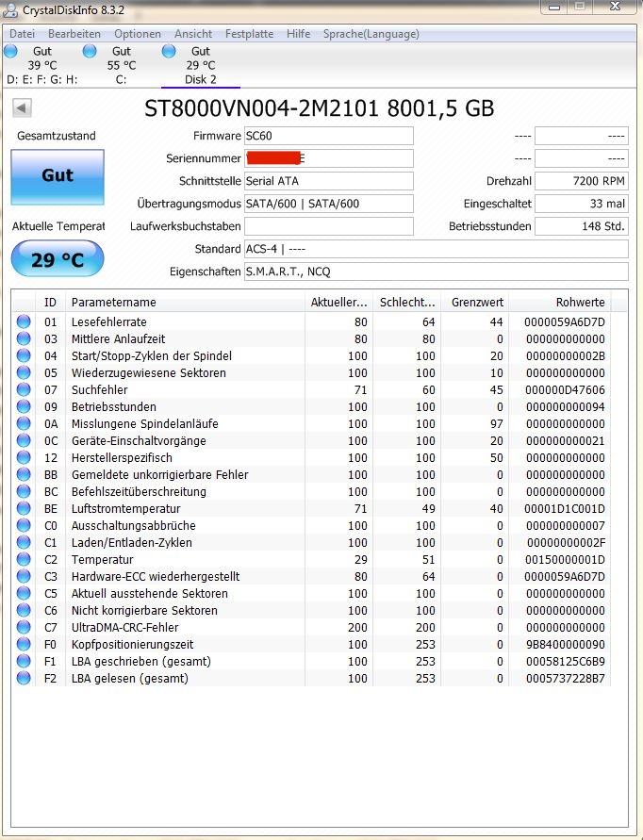This screenshot has width=643, height=840.
Task: Click the status orb of the BB Gemeldete unkorrigierbare Fehler row
Action: click(x=24, y=474)
